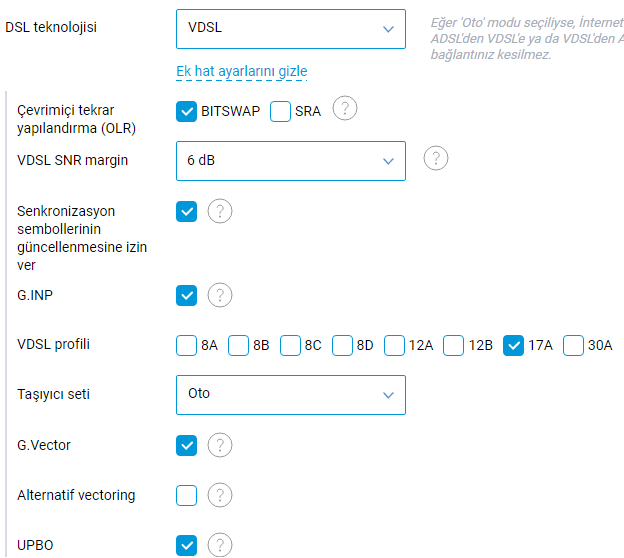View help icon for G.Vector
624x558 pixels.
220,445
